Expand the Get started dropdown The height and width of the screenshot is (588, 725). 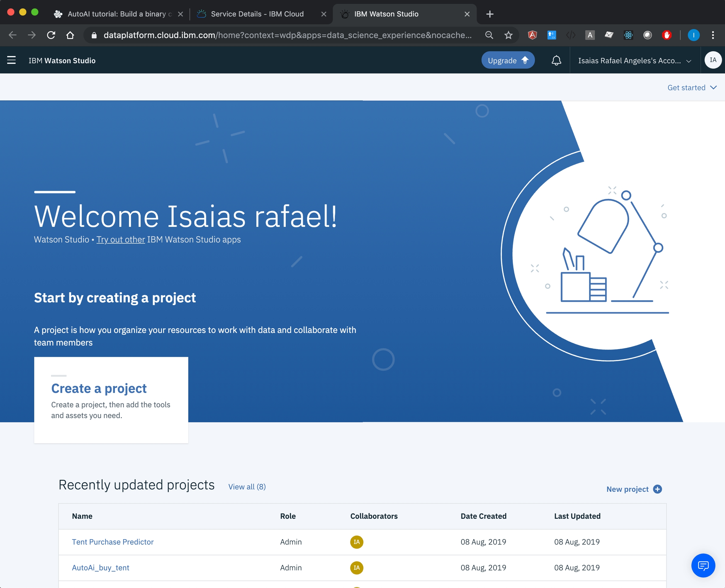692,88
